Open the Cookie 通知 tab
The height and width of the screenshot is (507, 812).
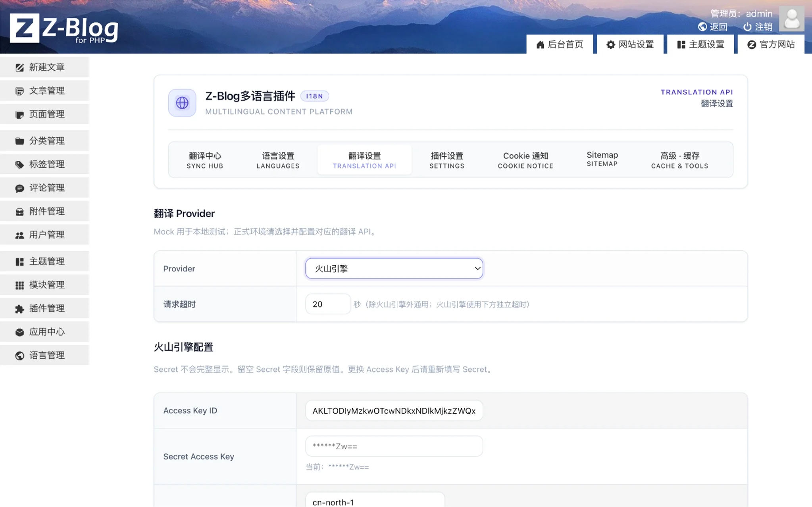point(525,160)
